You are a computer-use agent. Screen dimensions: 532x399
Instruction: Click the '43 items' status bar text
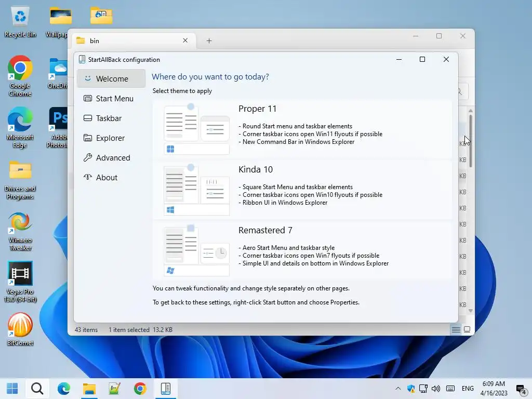[86, 330]
